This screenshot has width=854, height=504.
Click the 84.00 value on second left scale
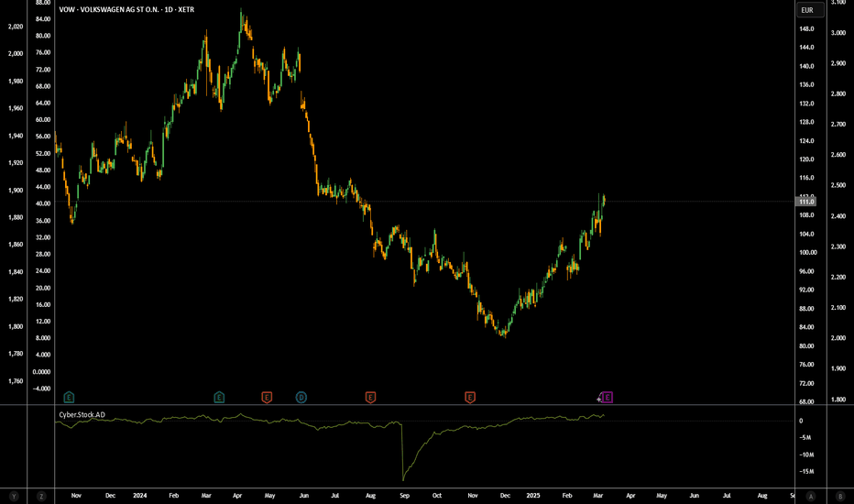pyautogui.click(x=43, y=19)
